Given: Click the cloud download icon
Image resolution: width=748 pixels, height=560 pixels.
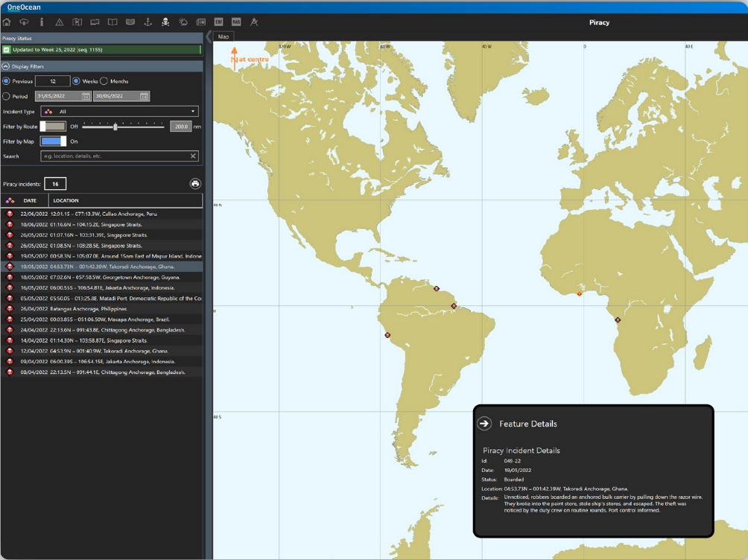Looking at the screenshot, I should [x=25, y=22].
